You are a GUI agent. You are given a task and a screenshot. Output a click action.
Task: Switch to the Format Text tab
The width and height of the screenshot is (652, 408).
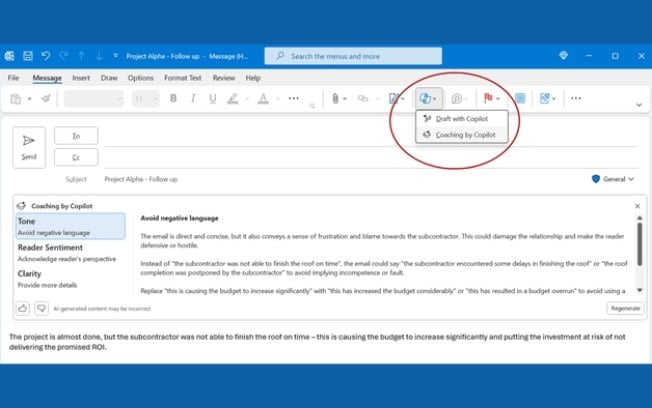coord(183,78)
